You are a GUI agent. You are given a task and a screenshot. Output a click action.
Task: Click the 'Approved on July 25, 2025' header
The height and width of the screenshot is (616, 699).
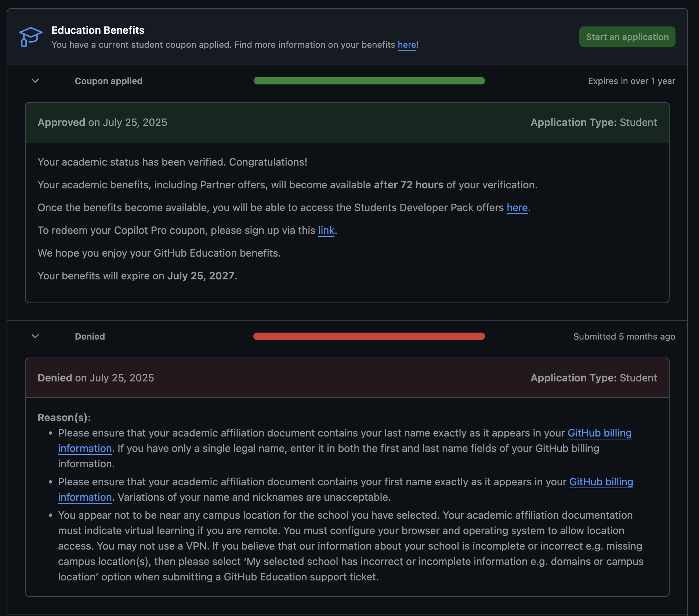coord(102,123)
